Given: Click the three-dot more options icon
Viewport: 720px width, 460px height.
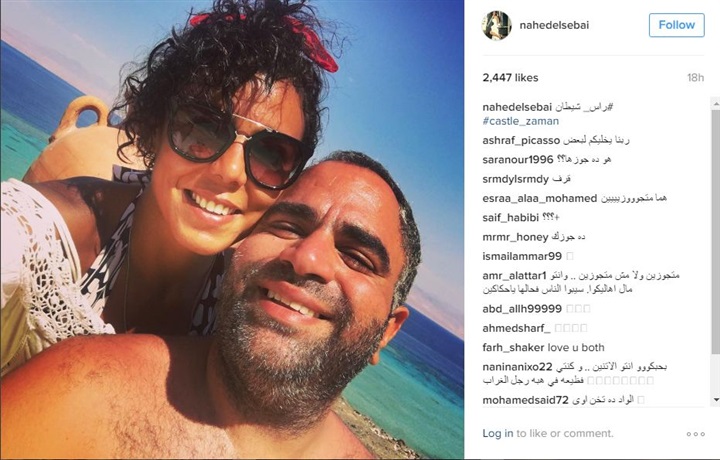Looking at the screenshot, I should tap(695, 434).
